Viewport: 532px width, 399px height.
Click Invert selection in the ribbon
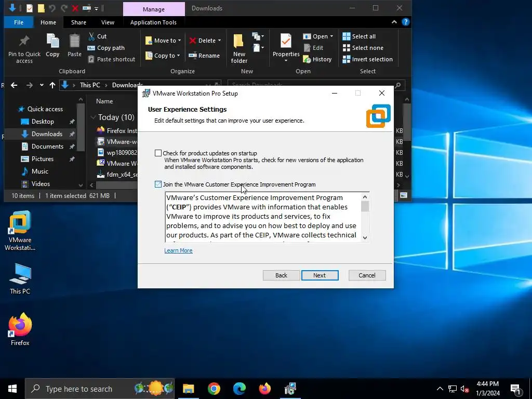pos(367,59)
